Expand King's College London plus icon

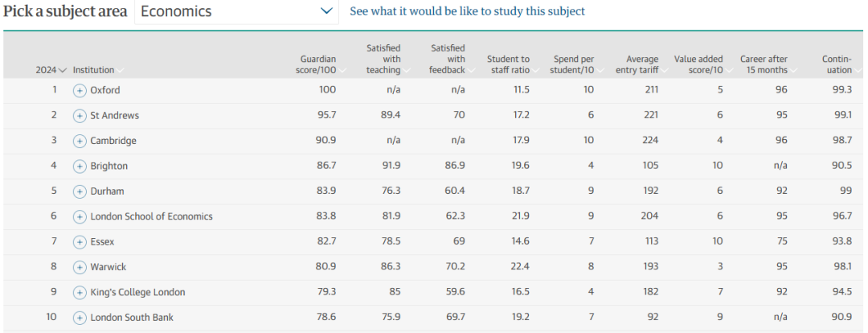(80, 292)
